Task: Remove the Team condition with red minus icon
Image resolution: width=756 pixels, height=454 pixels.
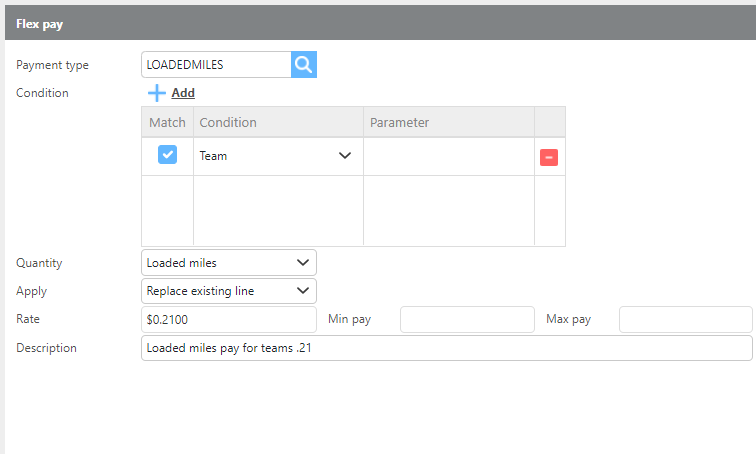Action: point(549,157)
